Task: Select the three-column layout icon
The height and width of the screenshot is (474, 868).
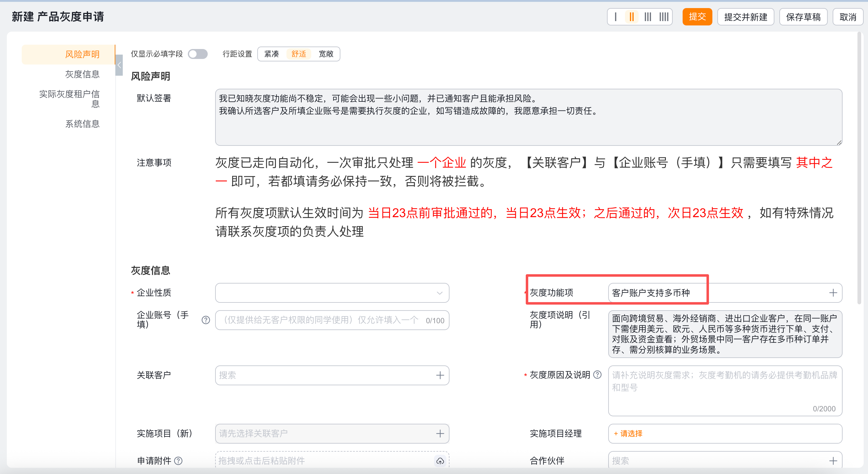Action: coord(648,17)
